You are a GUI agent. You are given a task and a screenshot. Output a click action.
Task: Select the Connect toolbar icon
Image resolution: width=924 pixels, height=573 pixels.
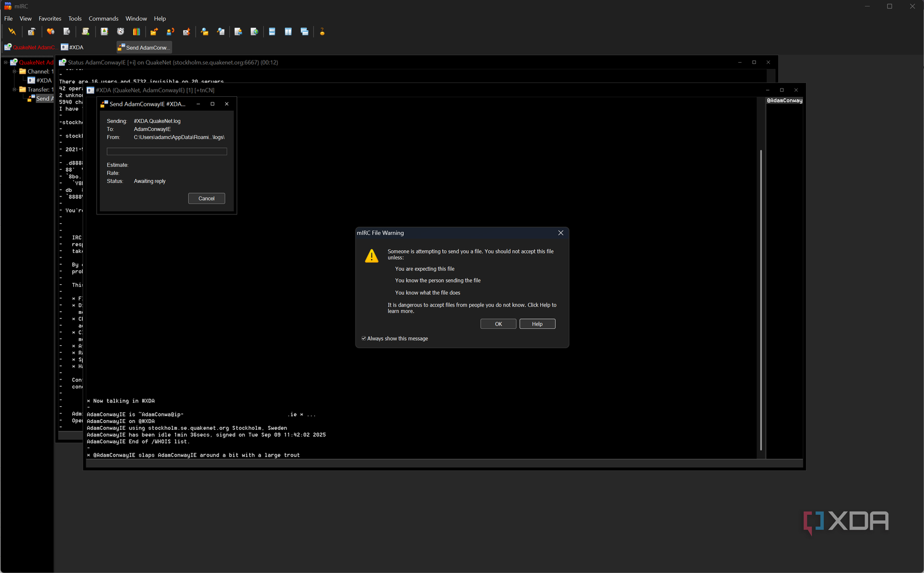click(x=12, y=31)
